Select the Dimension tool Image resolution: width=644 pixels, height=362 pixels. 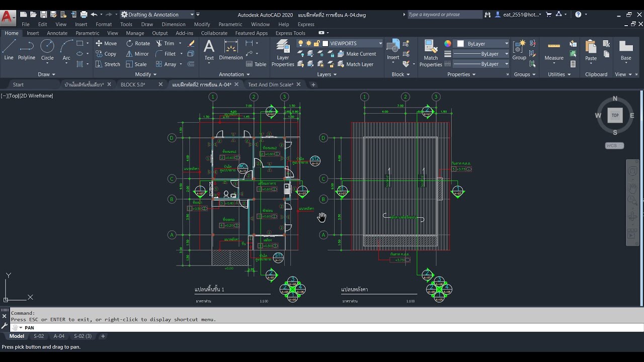click(x=231, y=50)
